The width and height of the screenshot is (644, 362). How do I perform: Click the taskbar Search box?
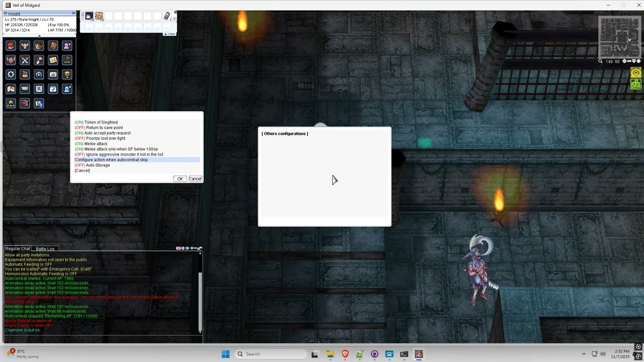click(x=271, y=354)
